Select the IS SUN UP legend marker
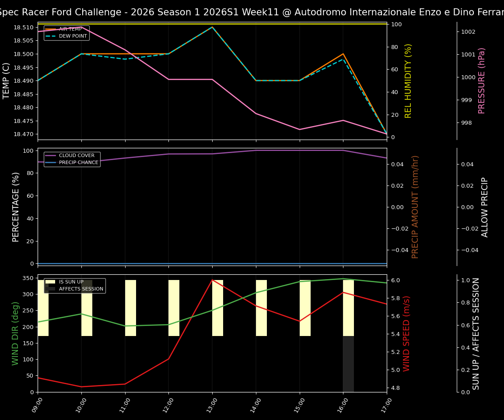 (50, 281)
